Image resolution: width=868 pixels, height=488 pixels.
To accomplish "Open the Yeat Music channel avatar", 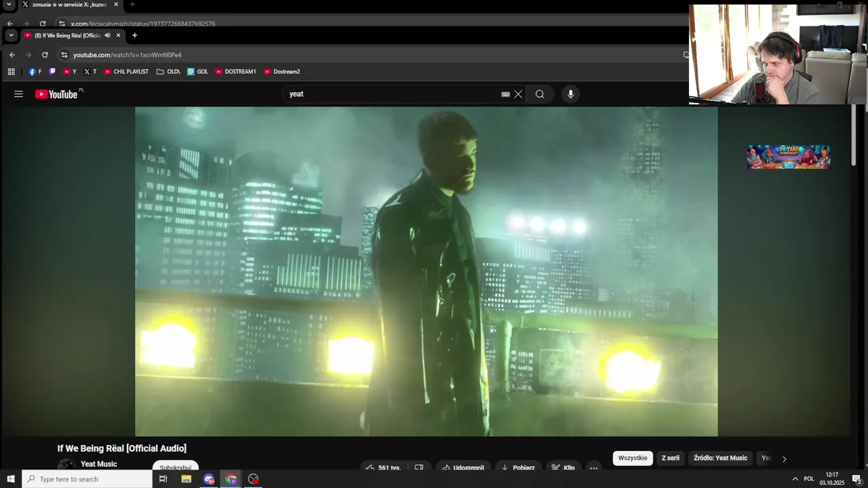I will tap(66, 466).
